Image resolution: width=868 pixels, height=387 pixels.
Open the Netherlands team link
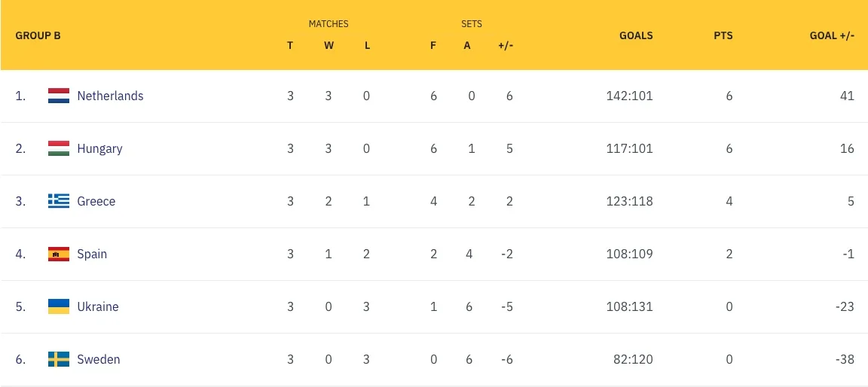(110, 96)
